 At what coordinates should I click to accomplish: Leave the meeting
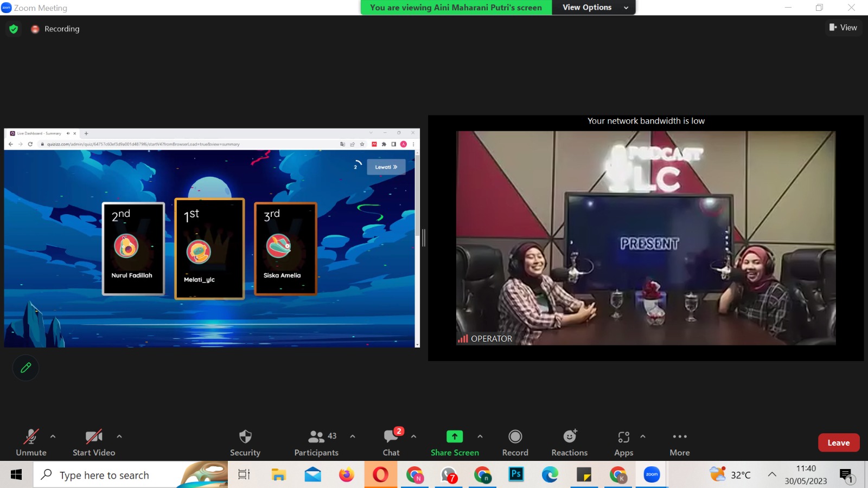click(838, 443)
